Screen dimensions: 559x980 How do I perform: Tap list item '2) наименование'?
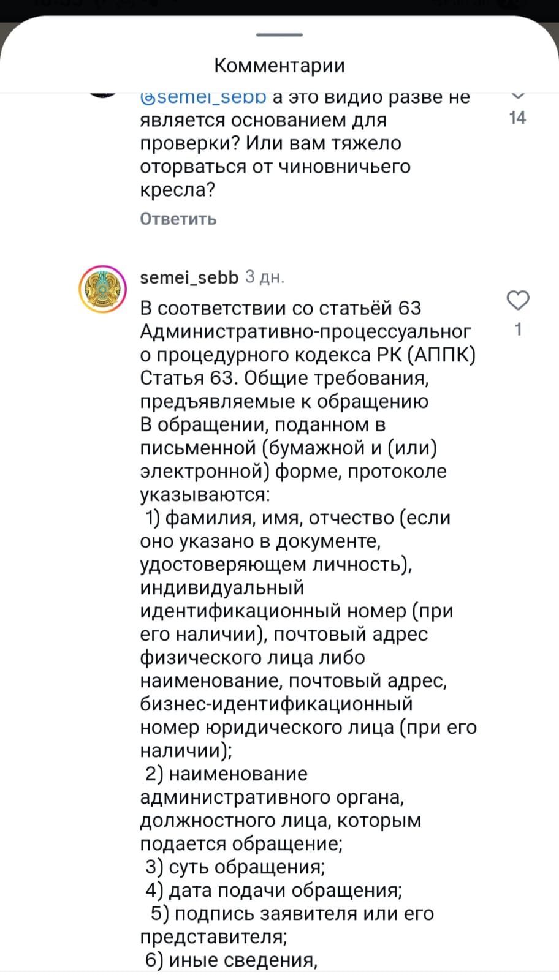coord(226,774)
